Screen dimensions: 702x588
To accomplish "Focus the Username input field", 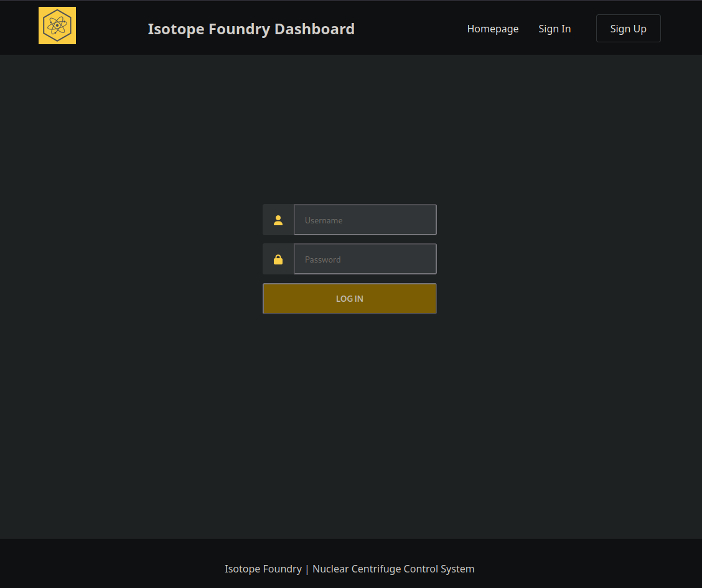I will (x=365, y=220).
